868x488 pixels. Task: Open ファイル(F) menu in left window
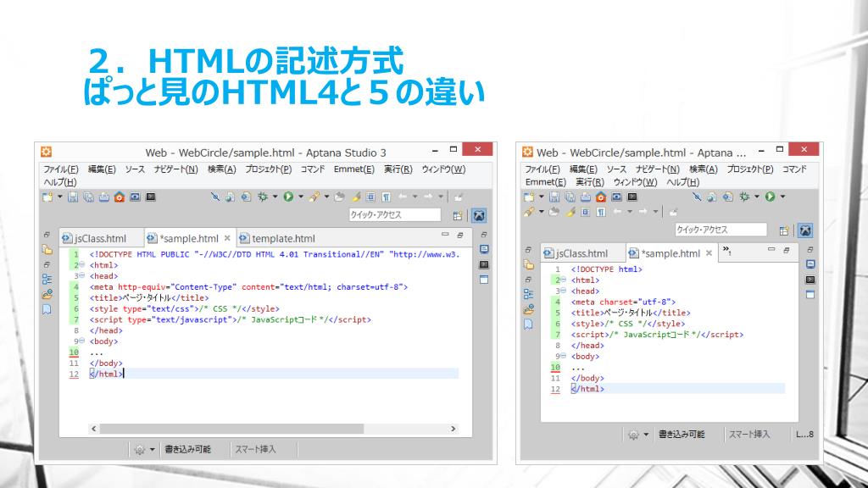click(61, 169)
